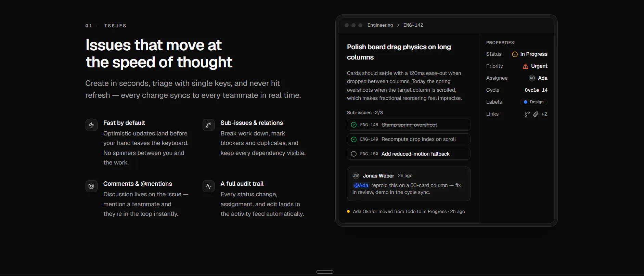Click the blue dot on the Design label
This screenshot has height=276, width=644.
pyautogui.click(x=526, y=102)
